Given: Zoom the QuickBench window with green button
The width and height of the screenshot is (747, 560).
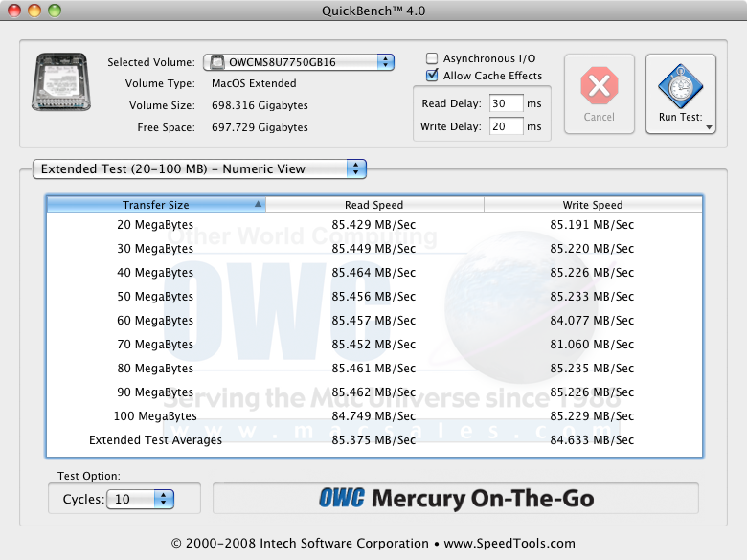Looking at the screenshot, I should 55,10.
